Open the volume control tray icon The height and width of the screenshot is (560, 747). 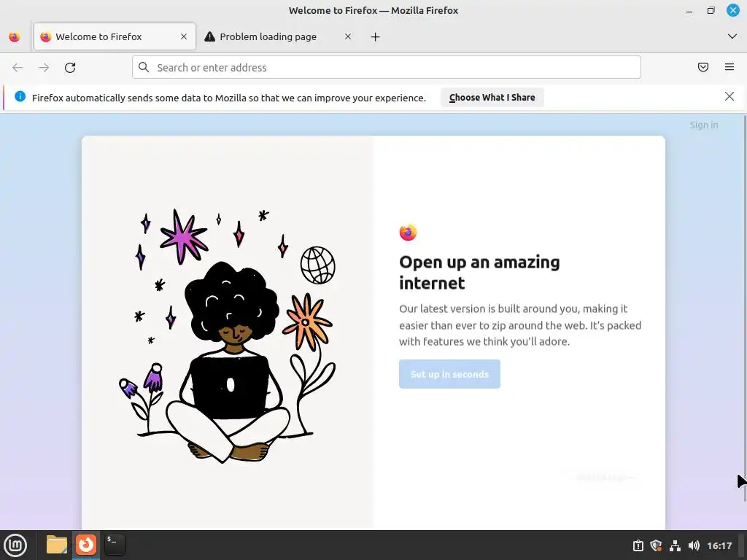(694, 545)
